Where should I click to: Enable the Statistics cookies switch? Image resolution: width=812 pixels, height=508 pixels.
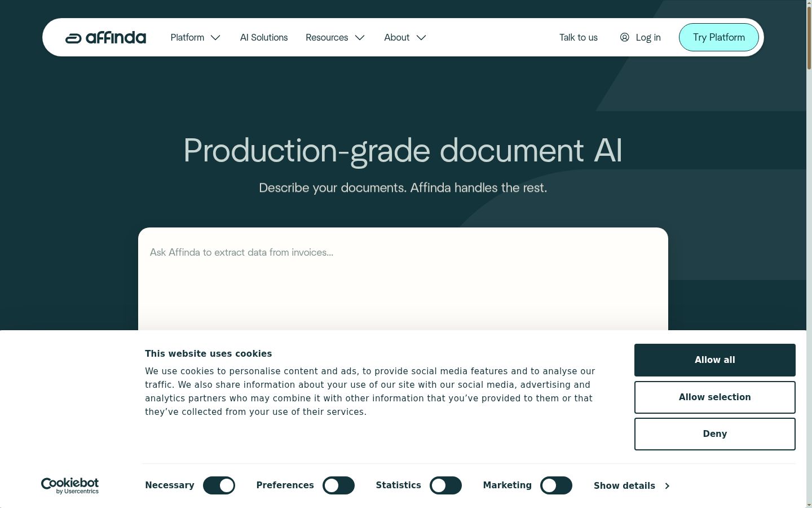[445, 485]
